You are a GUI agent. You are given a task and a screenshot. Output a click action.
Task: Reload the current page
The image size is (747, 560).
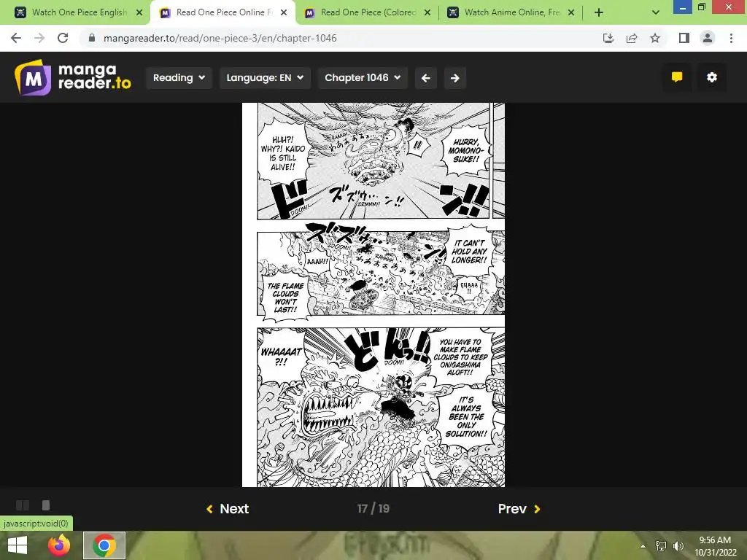coord(63,38)
